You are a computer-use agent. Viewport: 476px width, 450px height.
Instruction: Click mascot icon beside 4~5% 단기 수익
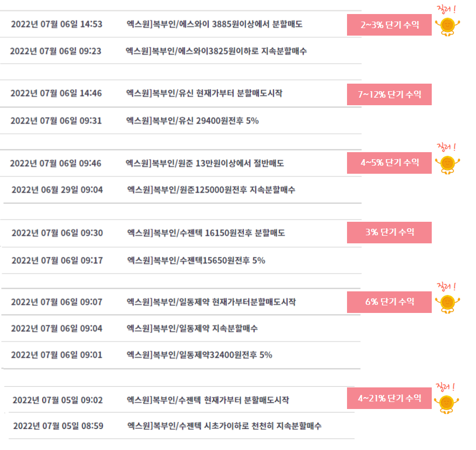pyautogui.click(x=447, y=165)
